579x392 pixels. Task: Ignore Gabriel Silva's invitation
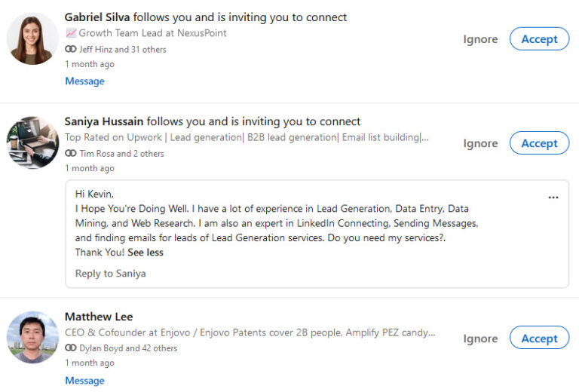tap(480, 39)
